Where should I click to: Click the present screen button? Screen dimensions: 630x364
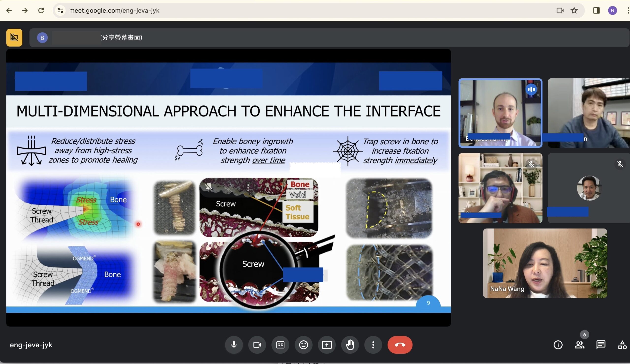click(327, 345)
